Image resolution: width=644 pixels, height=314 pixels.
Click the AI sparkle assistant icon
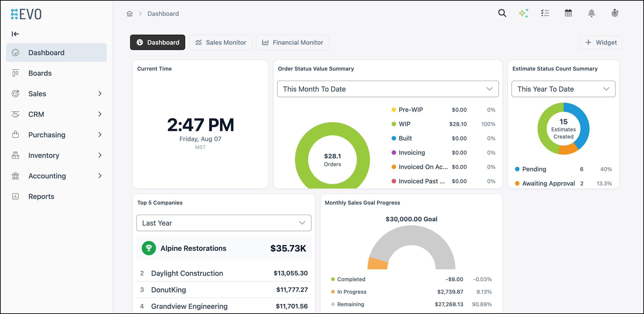[524, 13]
